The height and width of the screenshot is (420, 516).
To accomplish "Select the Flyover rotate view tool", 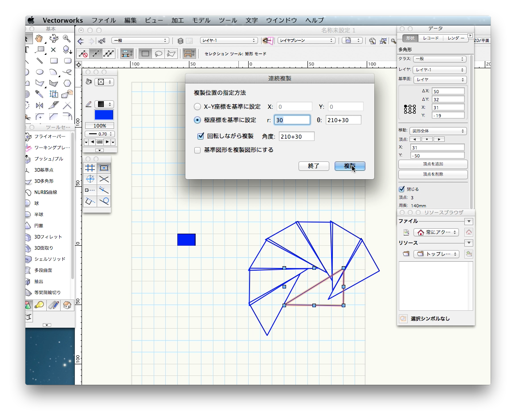I will (53, 38).
